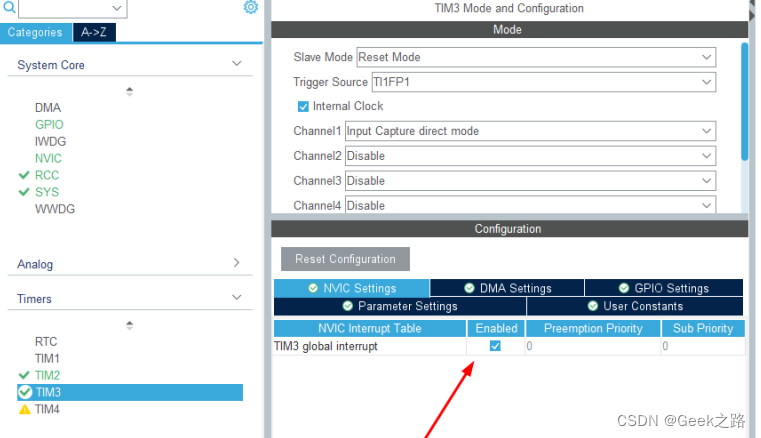The image size is (761, 438).
Task: Select TIM4 under Timers
Action: [47, 409]
